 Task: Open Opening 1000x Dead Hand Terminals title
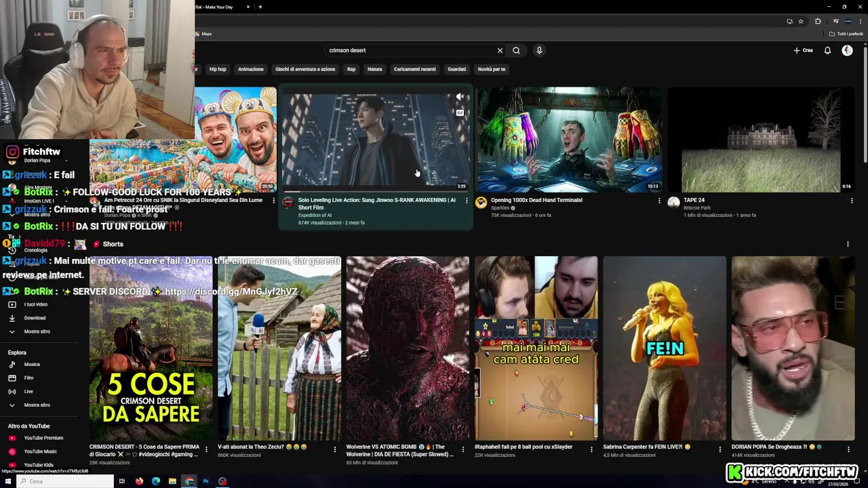(x=536, y=201)
